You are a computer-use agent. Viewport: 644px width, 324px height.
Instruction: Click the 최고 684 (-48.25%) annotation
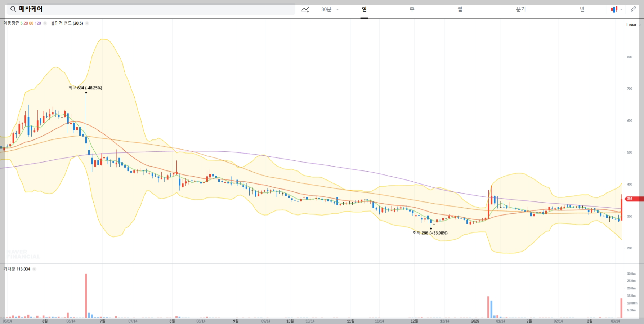tap(85, 88)
